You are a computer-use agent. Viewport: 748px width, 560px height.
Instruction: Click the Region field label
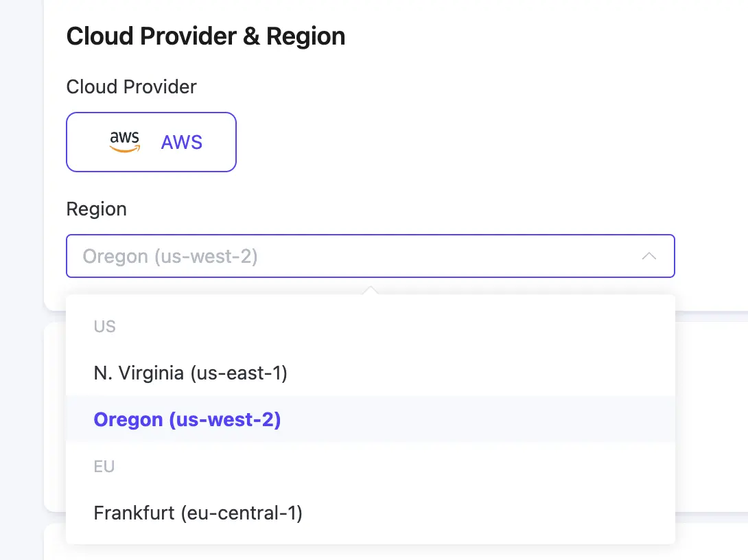point(96,209)
